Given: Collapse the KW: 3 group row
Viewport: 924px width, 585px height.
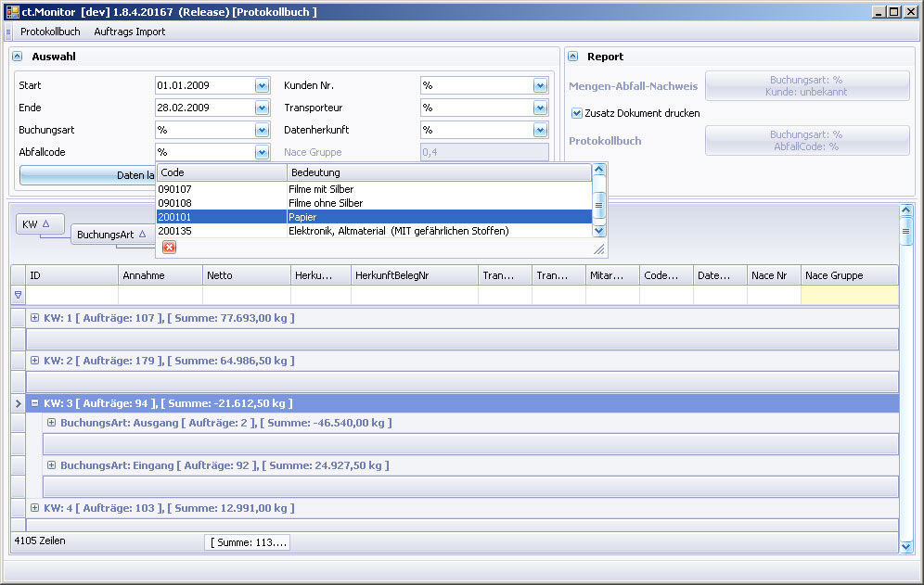Looking at the screenshot, I should tap(34, 403).
